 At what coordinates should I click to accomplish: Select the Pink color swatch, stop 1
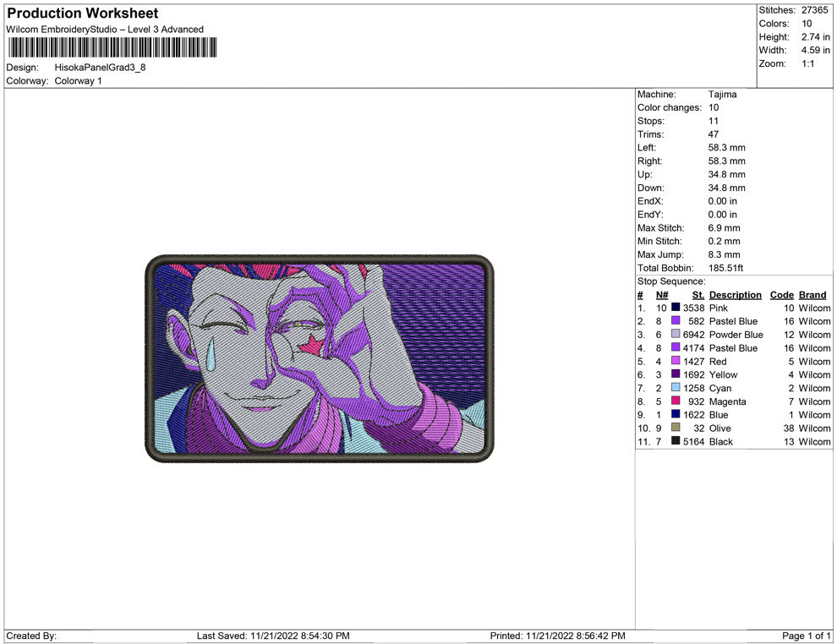pyautogui.click(x=676, y=308)
